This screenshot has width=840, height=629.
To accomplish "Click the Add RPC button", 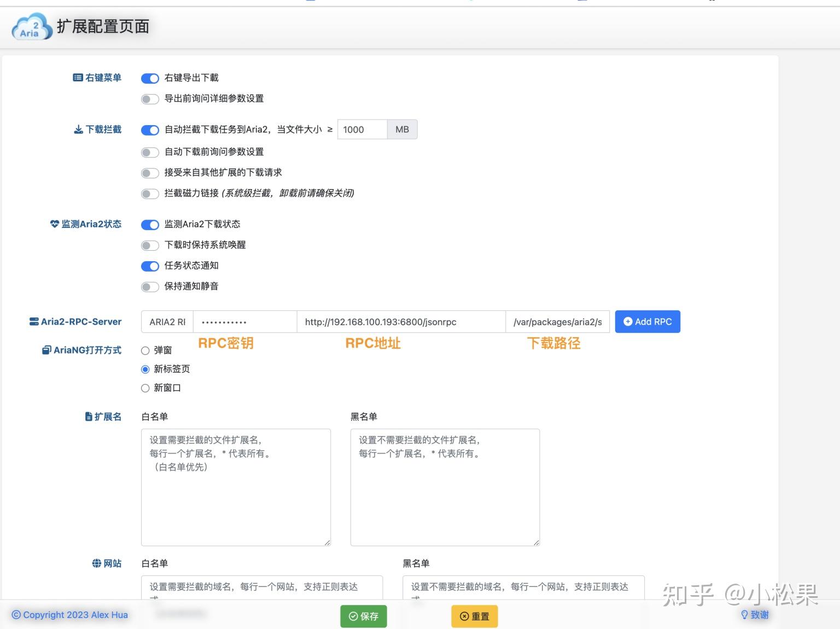I will click(647, 321).
